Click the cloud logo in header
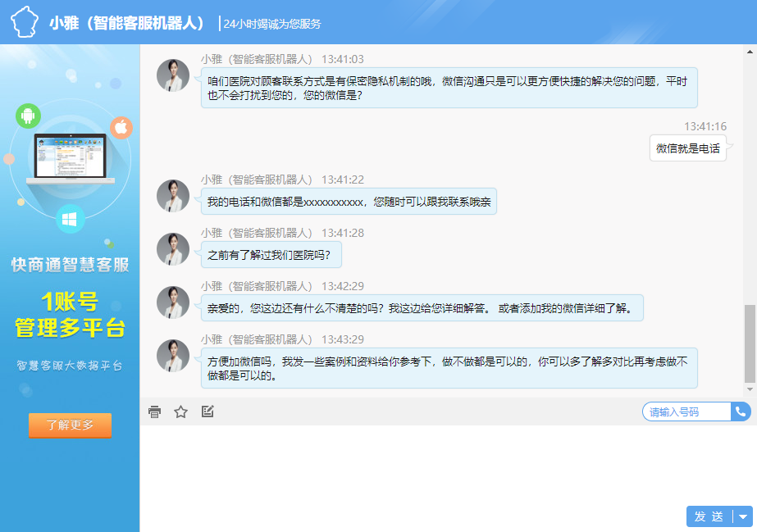Viewport: 757px width, 532px height. (x=25, y=22)
